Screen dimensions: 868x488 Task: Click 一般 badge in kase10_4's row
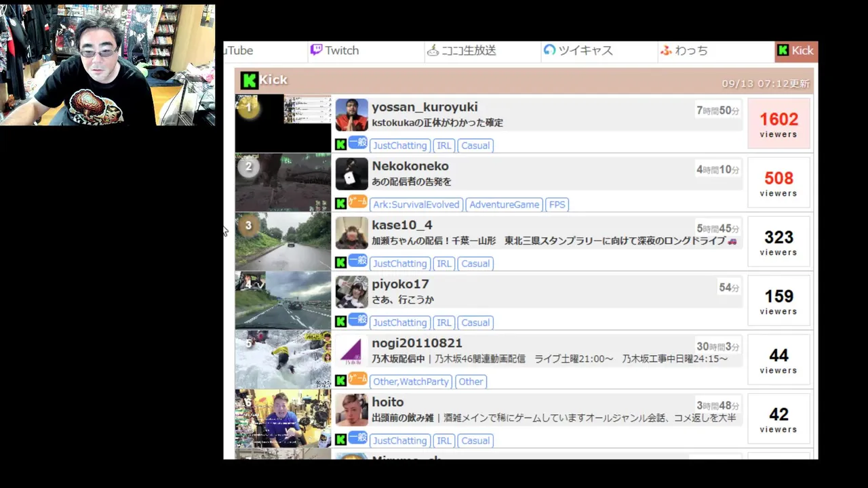point(357,261)
